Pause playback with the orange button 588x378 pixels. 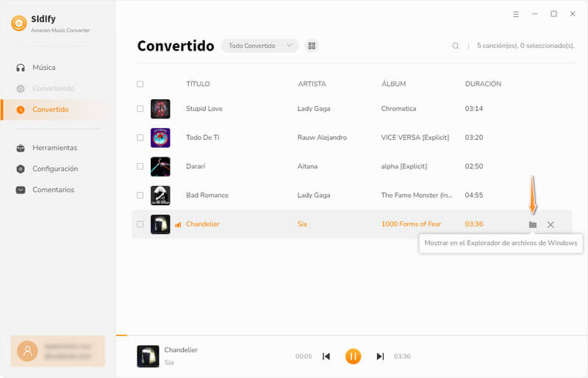[353, 356]
